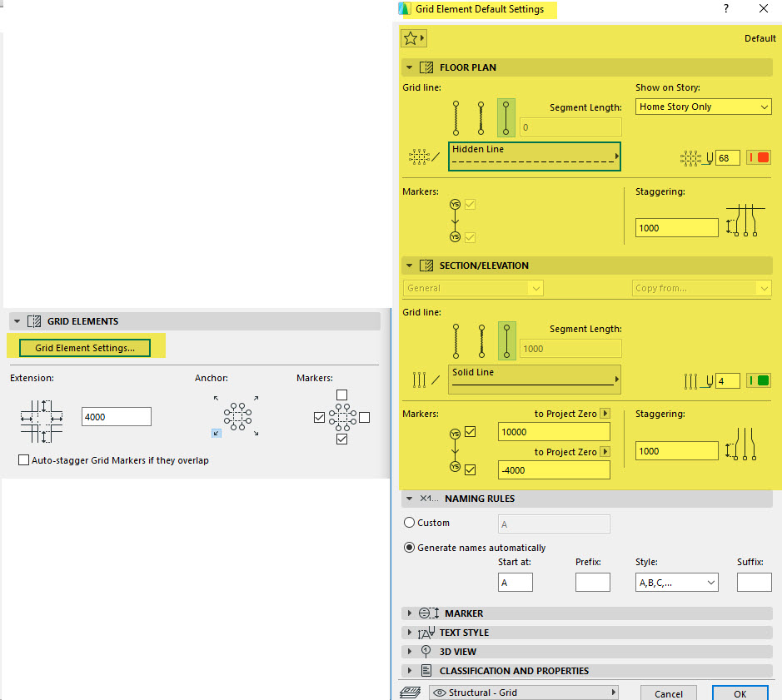The image size is (782, 700).
Task: Click the red Floor Plan pen color swatch
Action: tap(759, 157)
